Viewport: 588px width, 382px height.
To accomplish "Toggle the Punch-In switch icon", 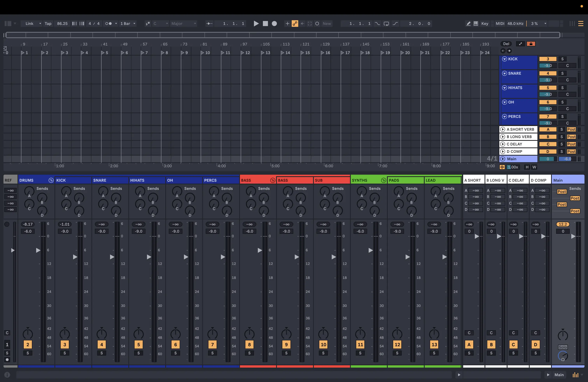I will (x=377, y=24).
